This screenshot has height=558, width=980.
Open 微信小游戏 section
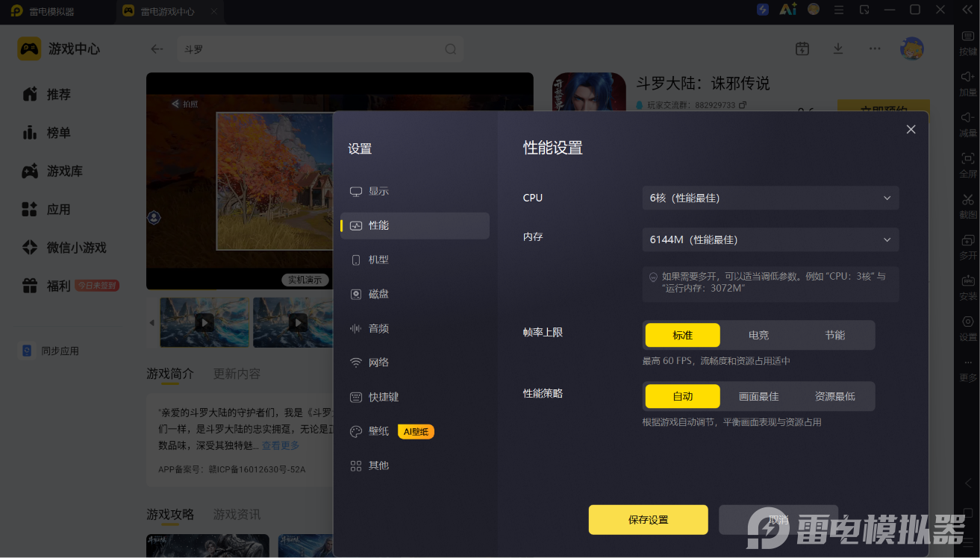click(x=64, y=248)
